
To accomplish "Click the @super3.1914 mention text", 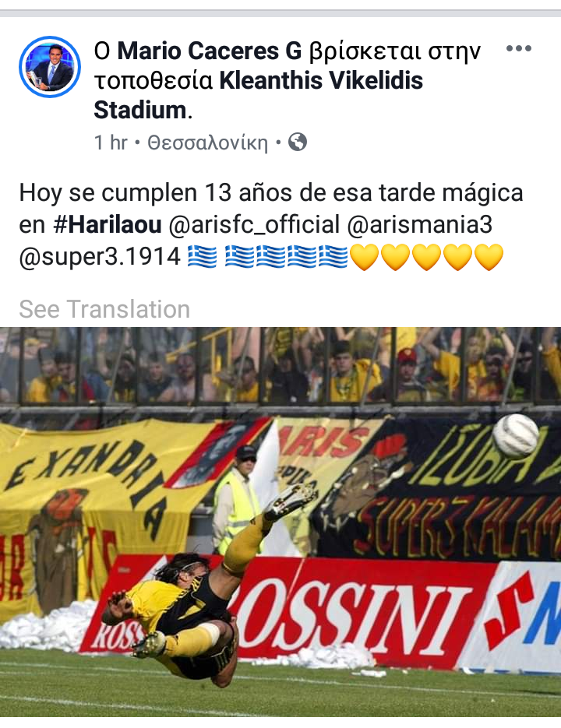I will 100,256.
